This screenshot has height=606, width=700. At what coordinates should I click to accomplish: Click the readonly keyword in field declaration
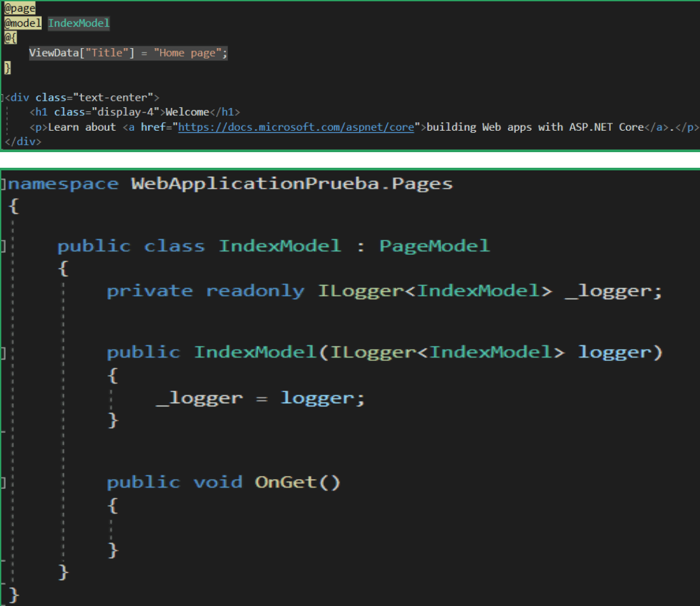[x=255, y=290]
